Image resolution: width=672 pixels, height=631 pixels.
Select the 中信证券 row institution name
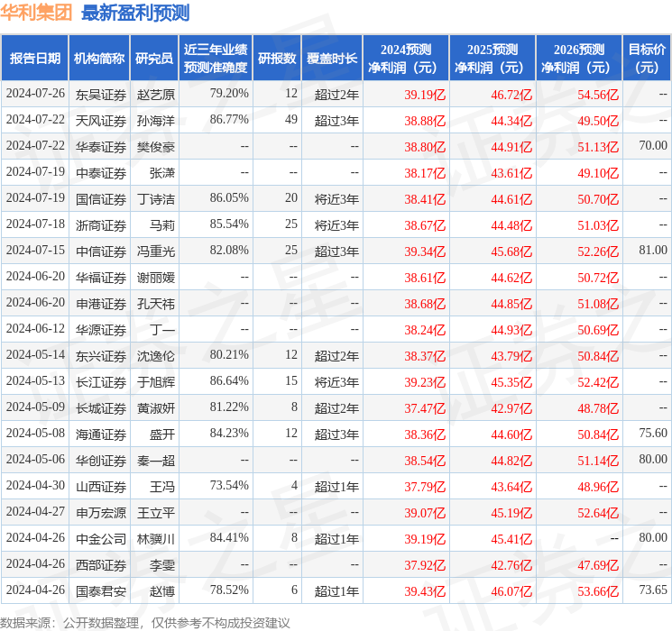pyautogui.click(x=100, y=251)
